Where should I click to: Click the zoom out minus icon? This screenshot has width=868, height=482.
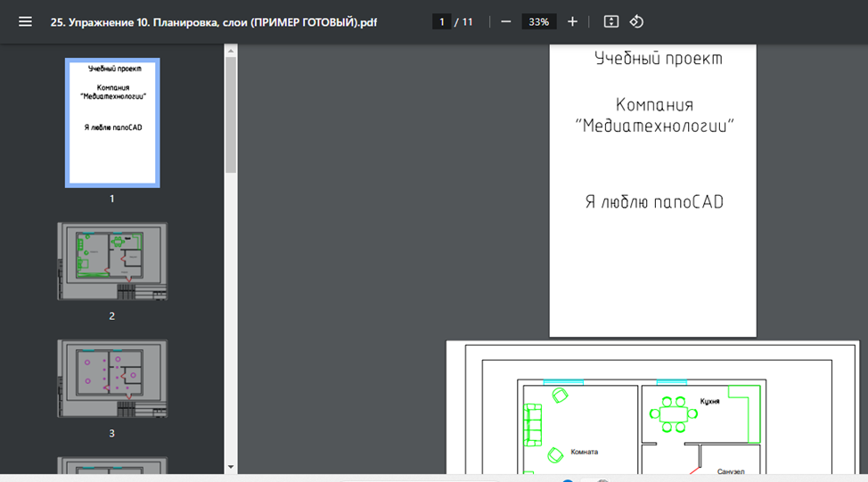(x=505, y=21)
